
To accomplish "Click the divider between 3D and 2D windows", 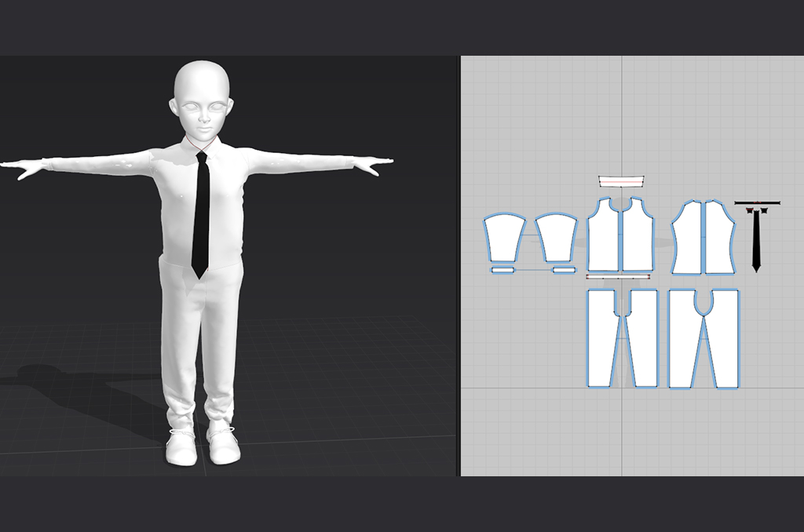I will (x=458, y=267).
